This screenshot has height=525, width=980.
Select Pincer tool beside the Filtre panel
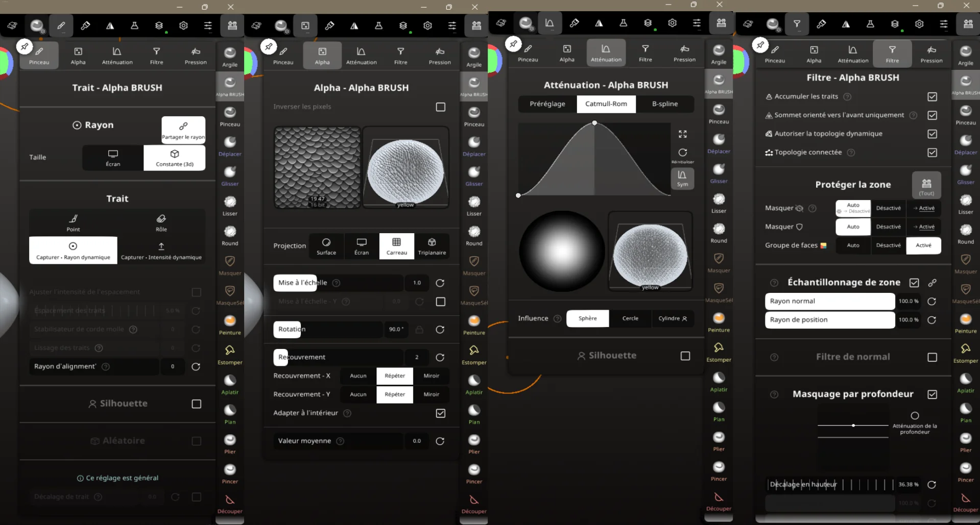coord(966,472)
